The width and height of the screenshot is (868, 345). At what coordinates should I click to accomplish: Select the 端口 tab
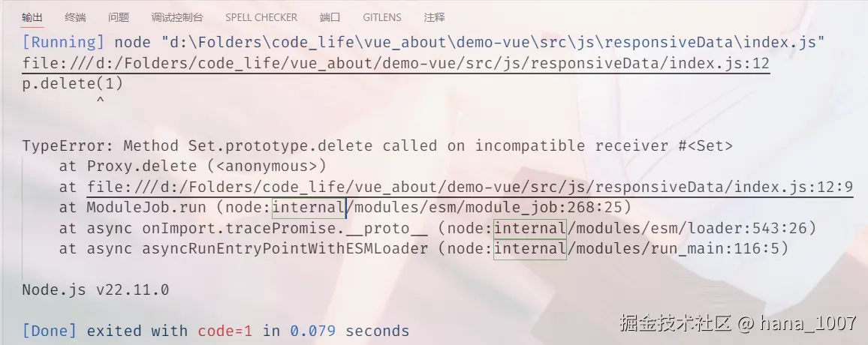pos(330,17)
